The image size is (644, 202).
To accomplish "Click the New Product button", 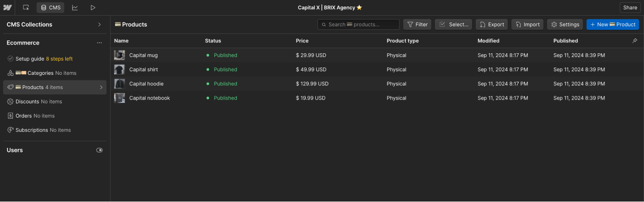I will pos(612,24).
